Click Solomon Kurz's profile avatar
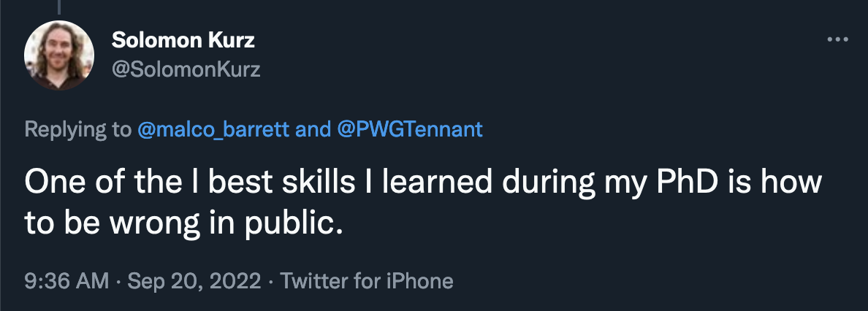Viewport: 868px width, 311px height. click(59, 55)
